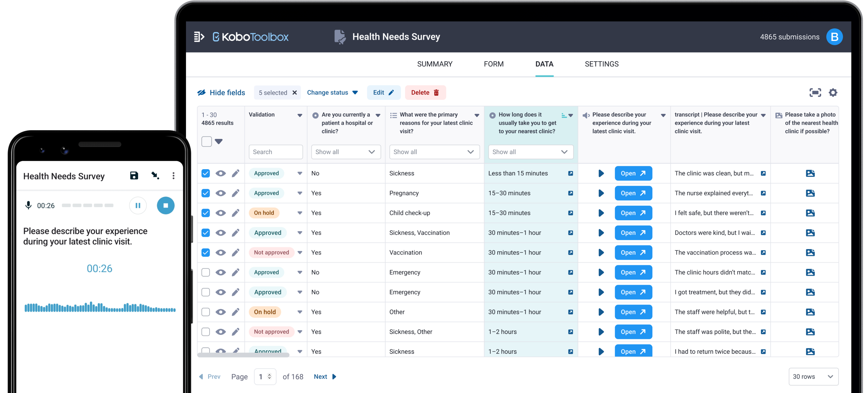The image size is (868, 393).
Task: Click the sidebar menu toggle icon
Action: click(x=199, y=37)
